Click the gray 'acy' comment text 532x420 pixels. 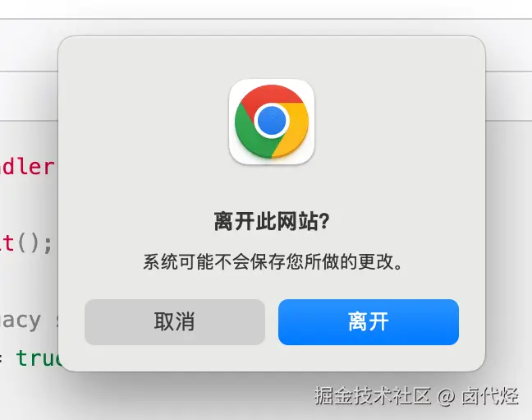click(21, 321)
